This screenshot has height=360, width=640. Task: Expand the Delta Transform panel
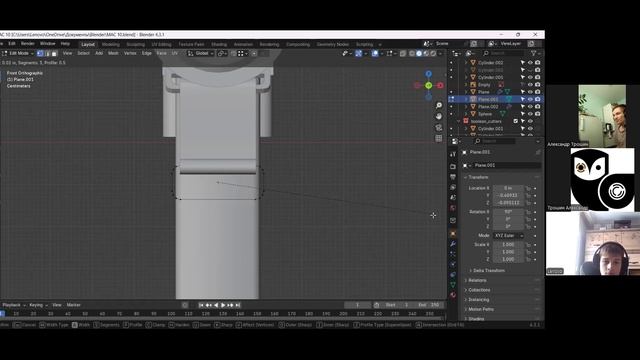tap(489, 271)
